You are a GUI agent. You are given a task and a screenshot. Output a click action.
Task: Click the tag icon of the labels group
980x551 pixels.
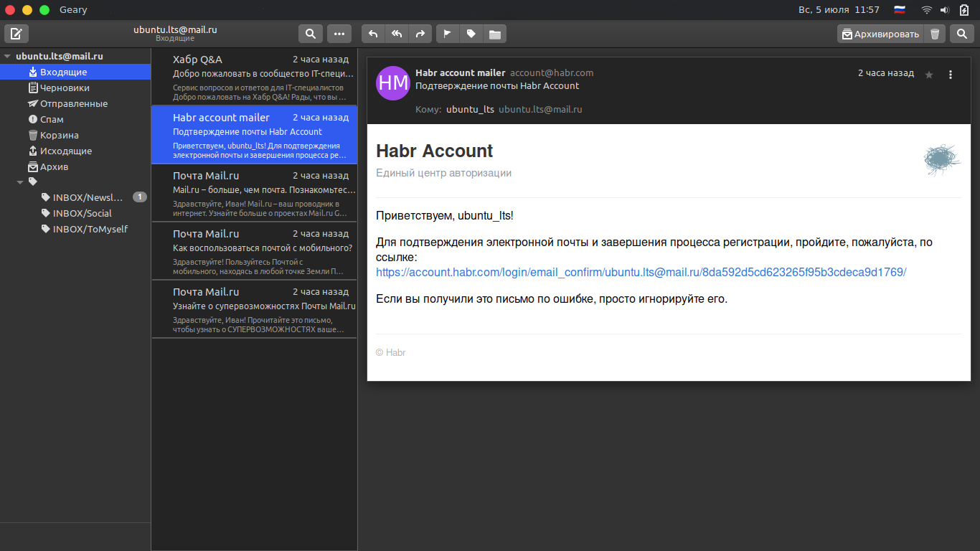tap(33, 182)
